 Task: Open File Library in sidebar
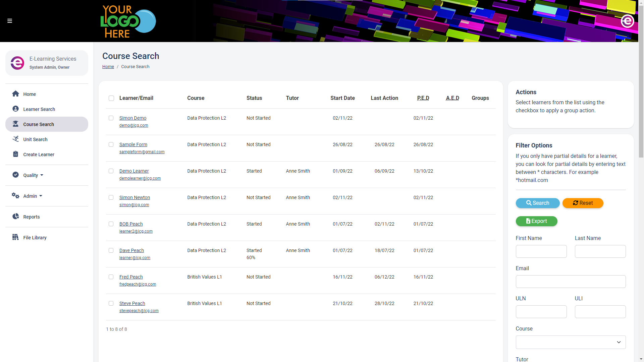click(47, 237)
